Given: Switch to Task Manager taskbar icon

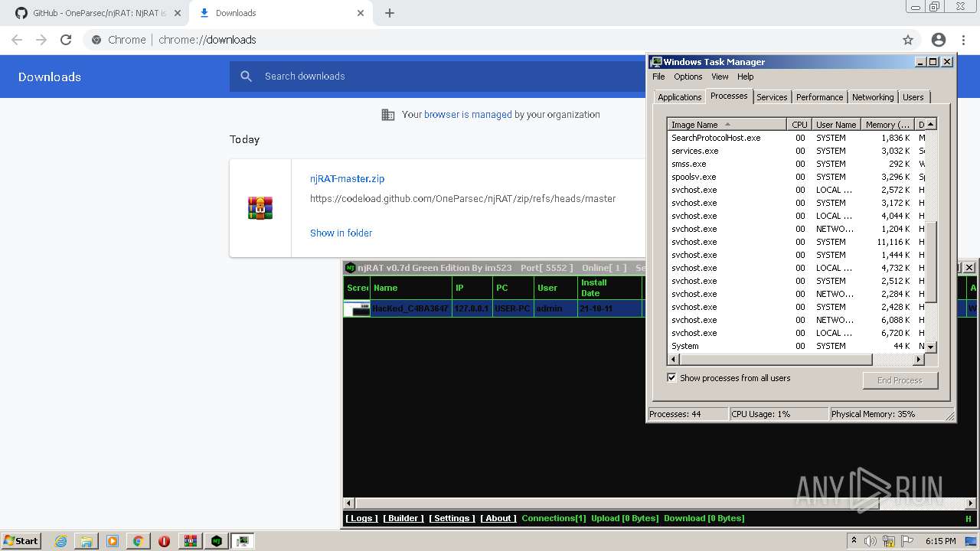Looking at the screenshot, I should click(243, 541).
